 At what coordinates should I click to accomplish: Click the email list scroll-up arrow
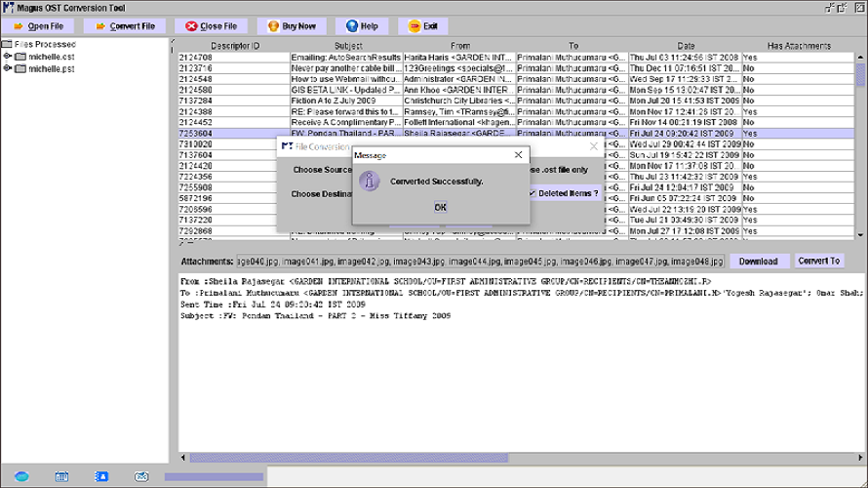pyautogui.click(x=860, y=57)
